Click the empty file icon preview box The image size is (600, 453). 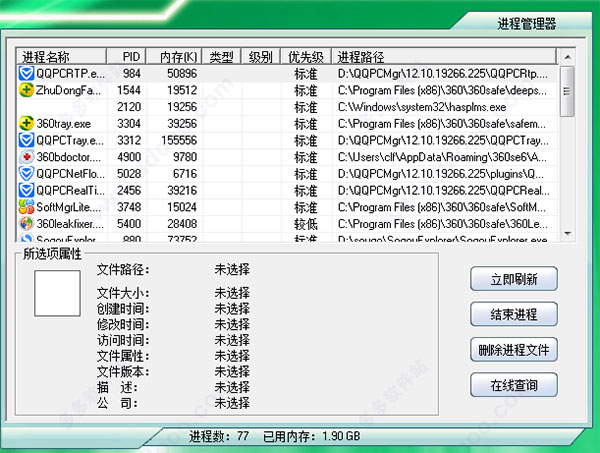coord(57,293)
